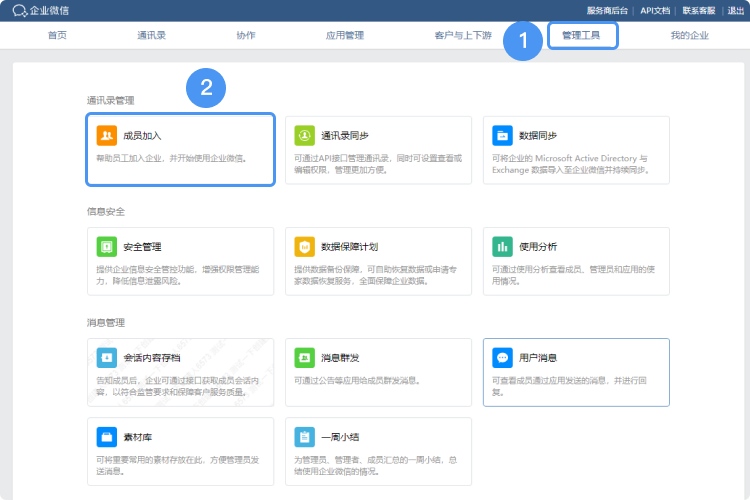
Task: Go to the 应用管理 tab
Action: click(345, 35)
